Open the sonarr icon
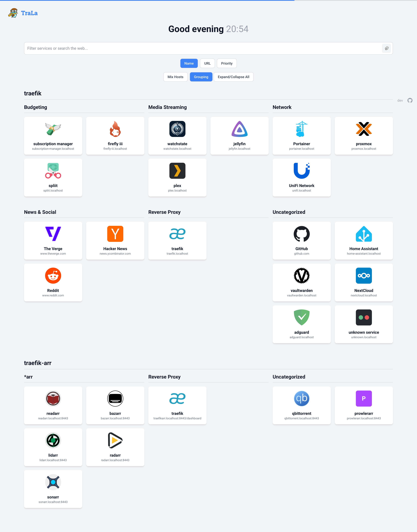417x532 pixels. (53, 482)
